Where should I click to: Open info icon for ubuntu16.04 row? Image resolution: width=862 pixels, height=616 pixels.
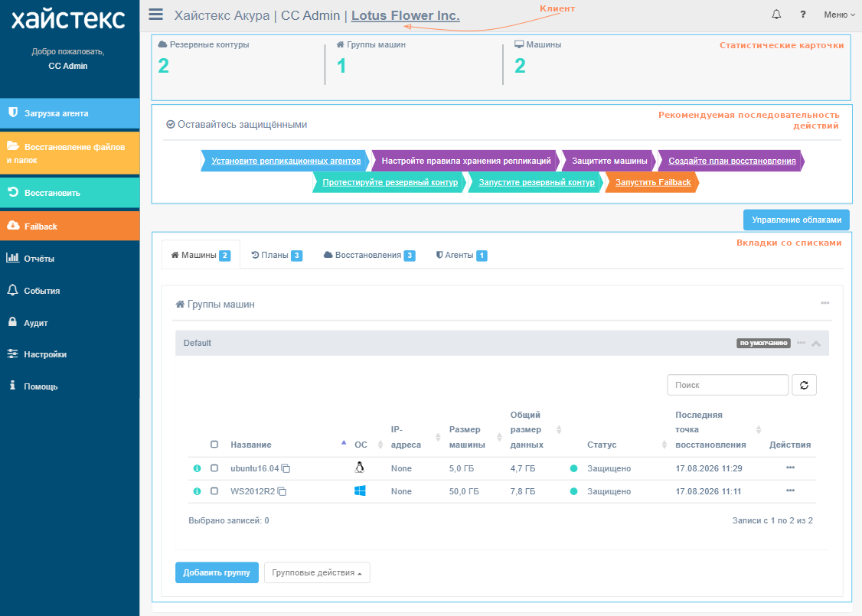click(197, 469)
